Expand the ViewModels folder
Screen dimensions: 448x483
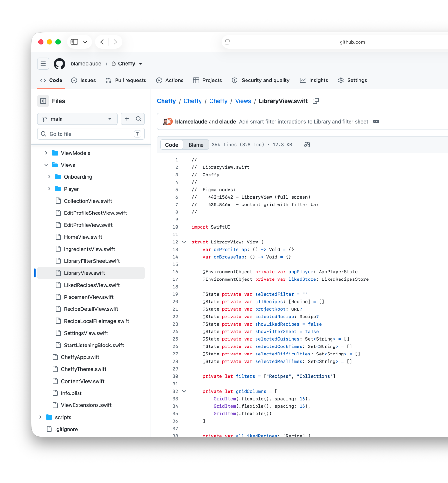pos(46,153)
